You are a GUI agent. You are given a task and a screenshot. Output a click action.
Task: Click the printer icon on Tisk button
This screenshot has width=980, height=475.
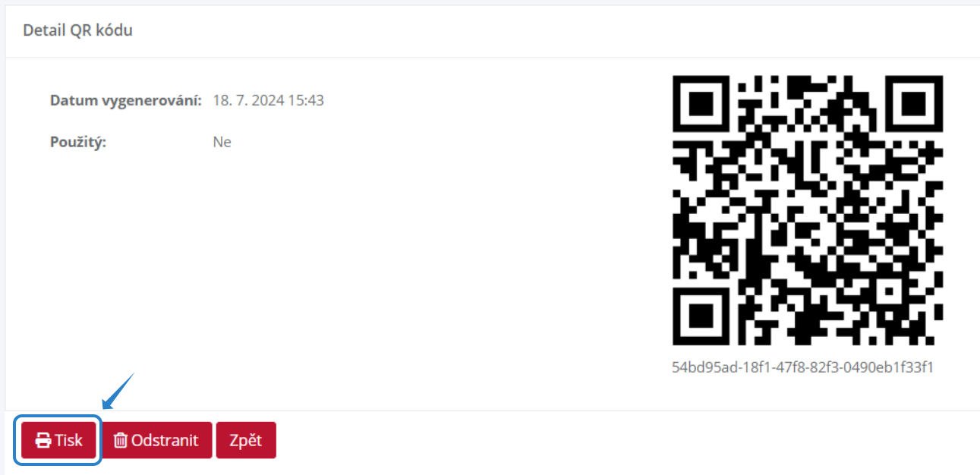coord(44,440)
